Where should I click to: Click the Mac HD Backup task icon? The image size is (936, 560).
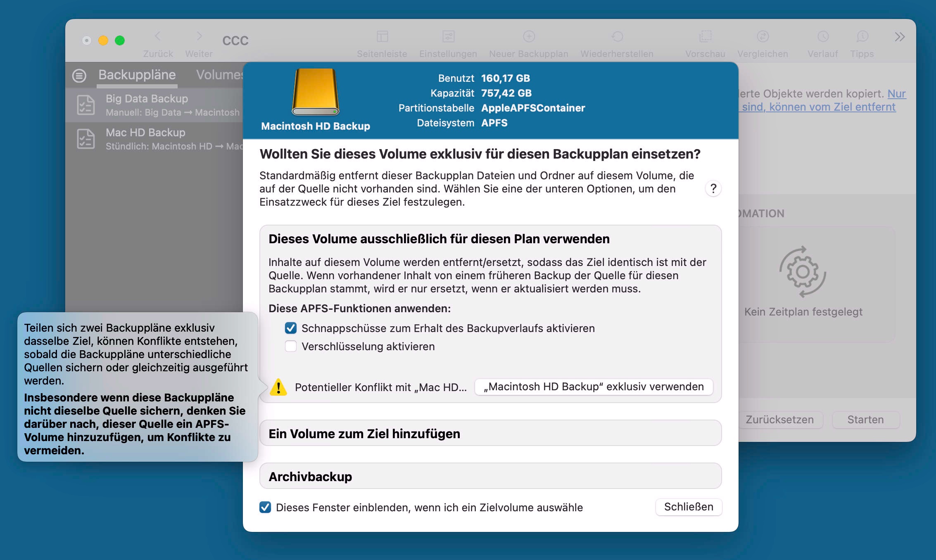pyautogui.click(x=86, y=139)
